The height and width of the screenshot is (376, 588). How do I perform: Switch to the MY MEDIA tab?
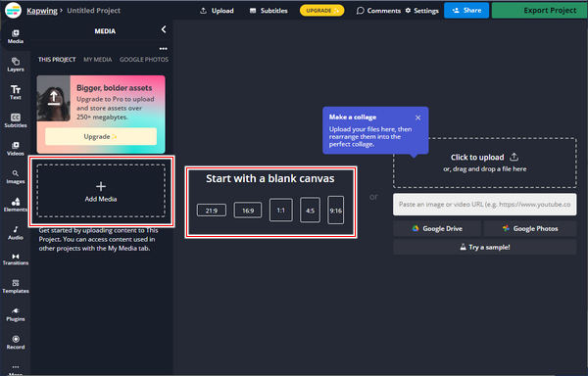click(x=97, y=60)
